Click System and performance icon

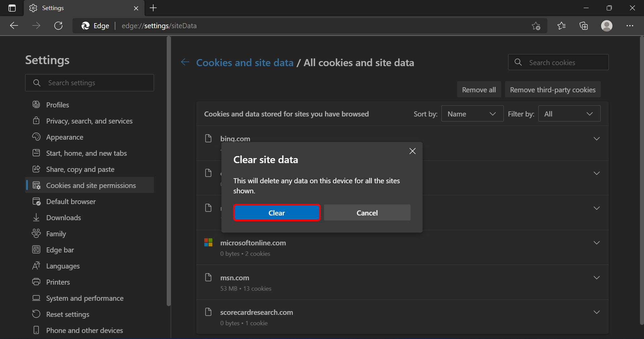tap(36, 298)
